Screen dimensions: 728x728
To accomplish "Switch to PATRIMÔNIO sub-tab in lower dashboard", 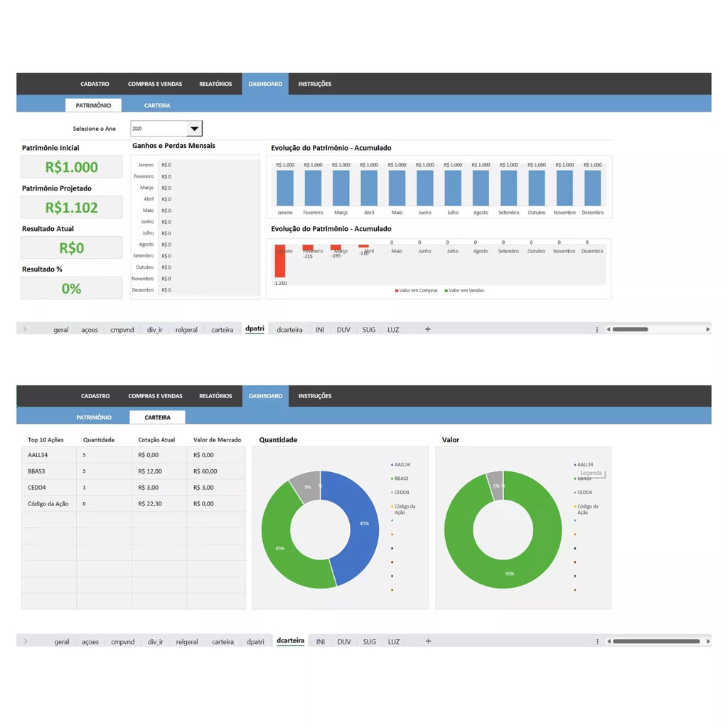I will 94,417.
